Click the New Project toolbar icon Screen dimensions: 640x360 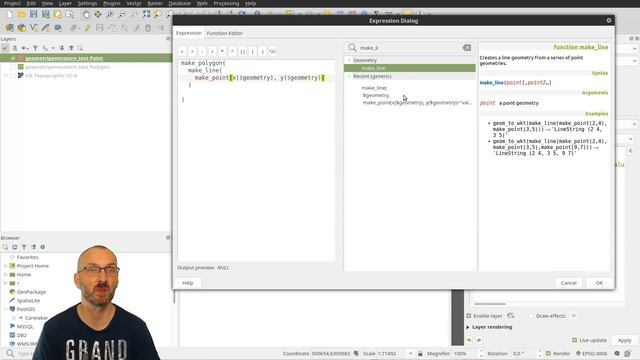point(9,14)
